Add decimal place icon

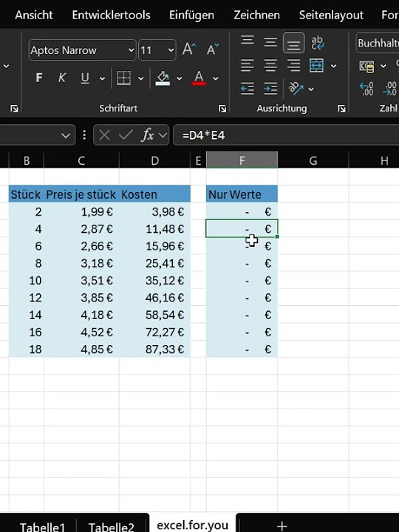click(x=366, y=89)
